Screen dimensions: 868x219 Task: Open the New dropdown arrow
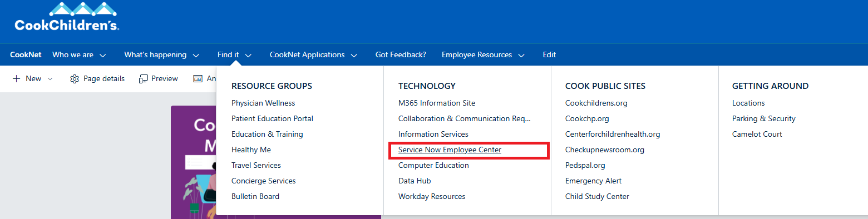pyautogui.click(x=50, y=79)
